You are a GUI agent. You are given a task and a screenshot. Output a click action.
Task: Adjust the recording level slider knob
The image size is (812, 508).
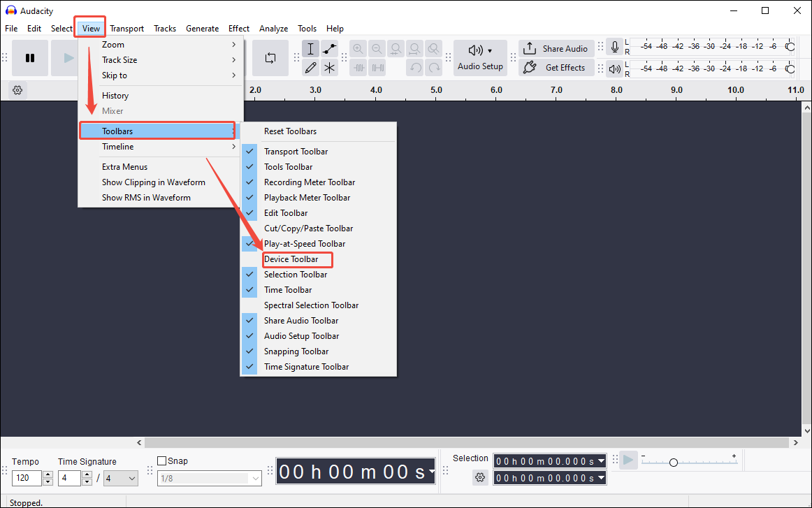click(x=790, y=47)
